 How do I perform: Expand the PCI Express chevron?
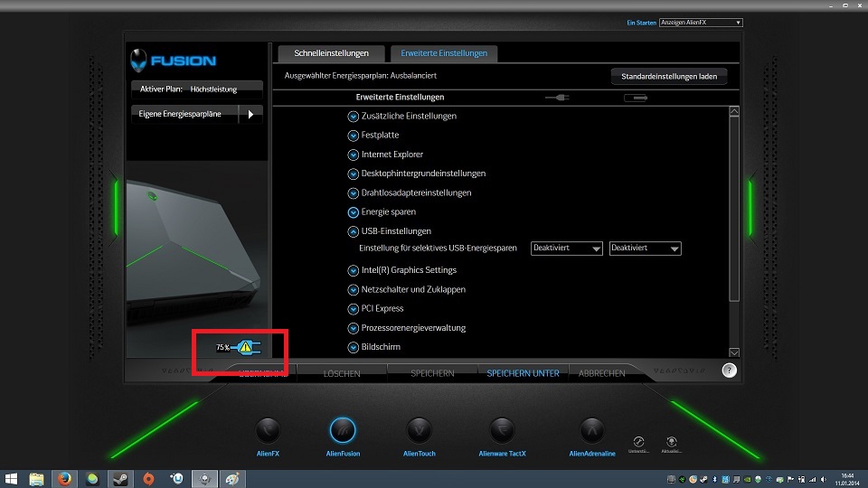point(353,309)
